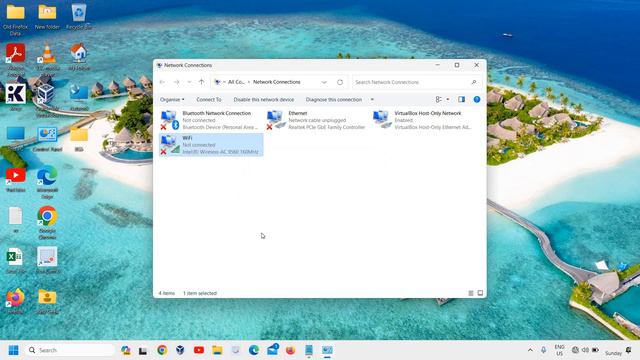This screenshot has height=360, width=640.
Task: Select VLC media player desktop shortcut
Action: coord(47,60)
